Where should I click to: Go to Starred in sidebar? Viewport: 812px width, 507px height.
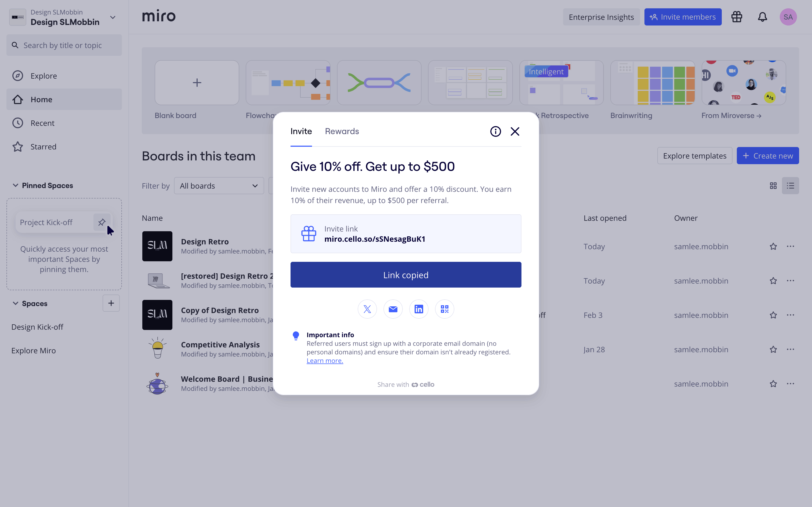43,147
